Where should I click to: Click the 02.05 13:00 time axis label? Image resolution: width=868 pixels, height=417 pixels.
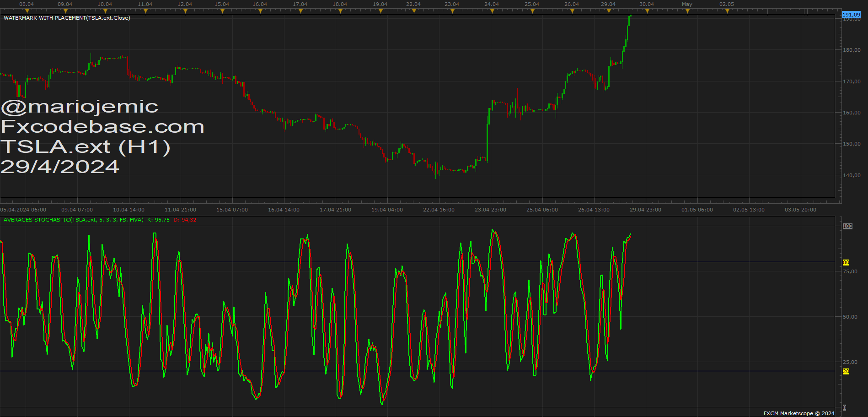(749, 210)
